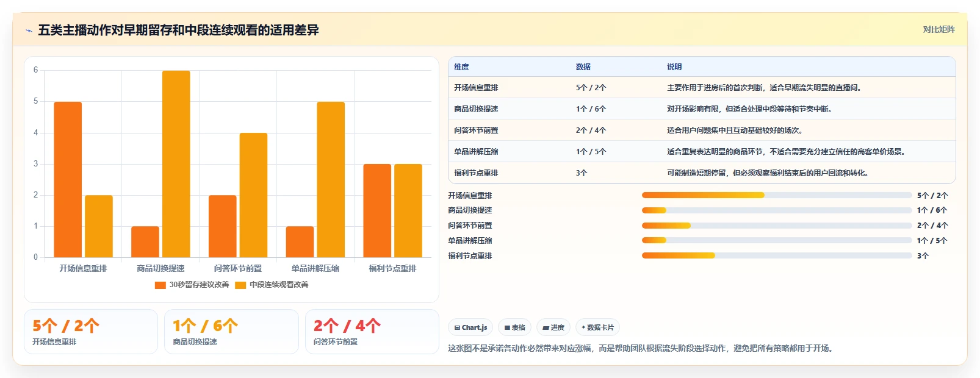Click the dark orange 福利节点重排 bar in the chart
This screenshot has width=980, height=378.
tap(377, 210)
